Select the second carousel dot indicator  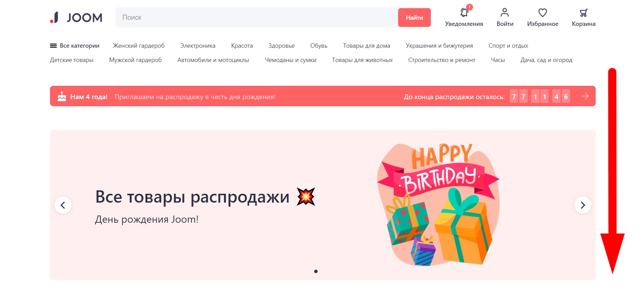pyautogui.click(x=323, y=271)
